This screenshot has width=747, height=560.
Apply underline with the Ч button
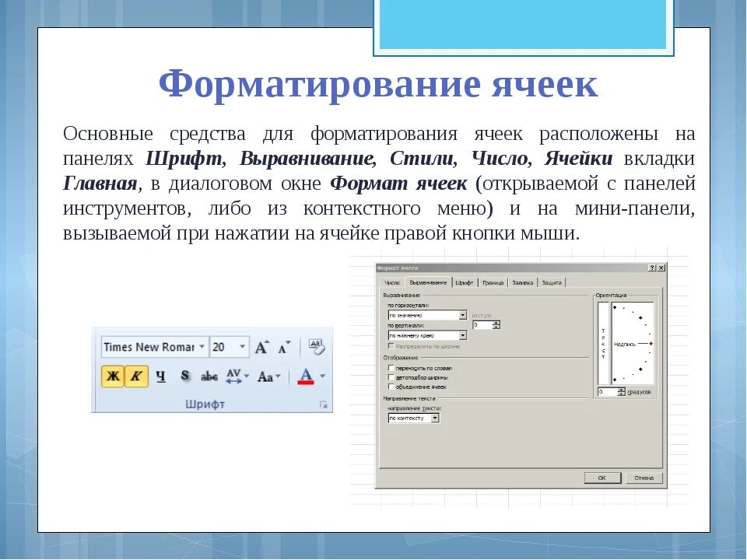pyautogui.click(x=161, y=376)
